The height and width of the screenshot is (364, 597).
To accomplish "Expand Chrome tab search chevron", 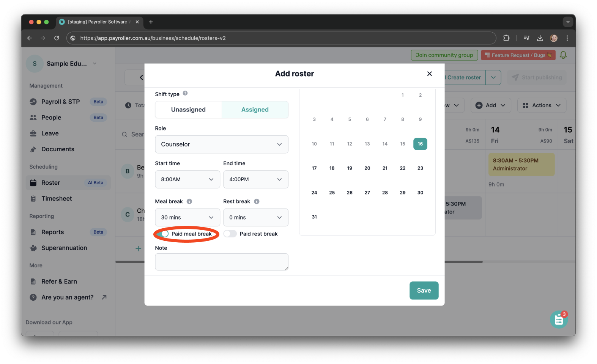I will coord(568,22).
